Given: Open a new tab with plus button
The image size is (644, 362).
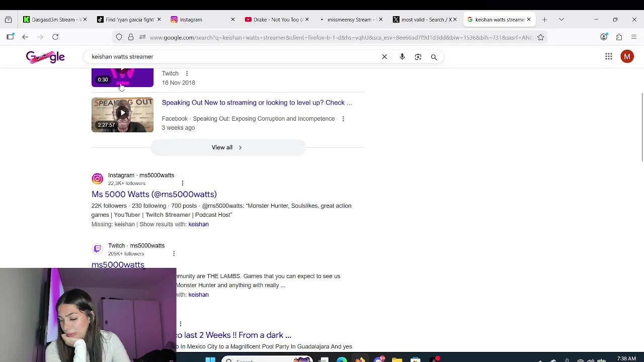Looking at the screenshot, I should (544, 20).
